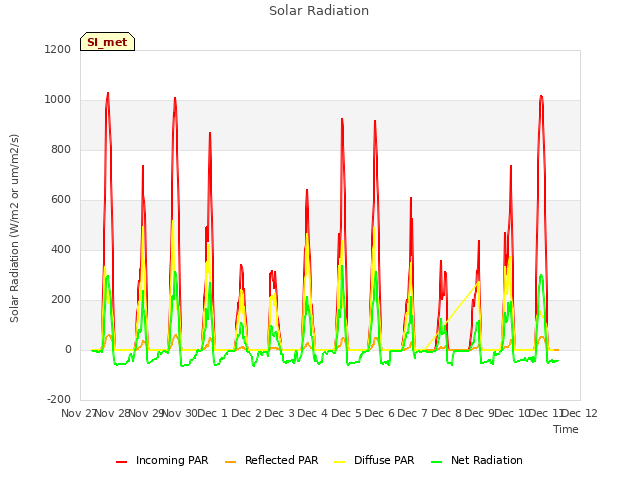The width and height of the screenshot is (640, 480).
Task: Click the green Net Radiation legend swatch
Action: [x=436, y=462]
